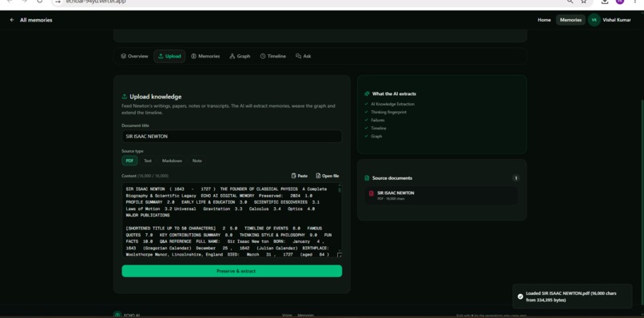Switch to the Overview tab

tap(134, 56)
